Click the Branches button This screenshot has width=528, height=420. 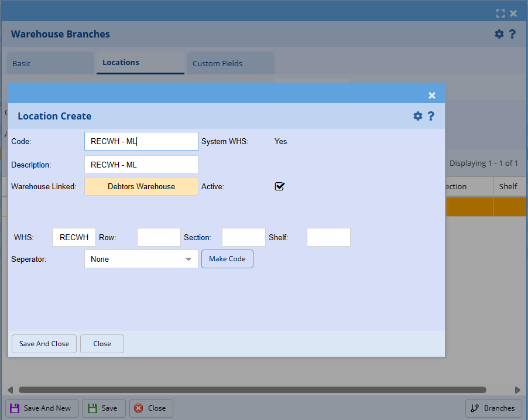pos(493,408)
